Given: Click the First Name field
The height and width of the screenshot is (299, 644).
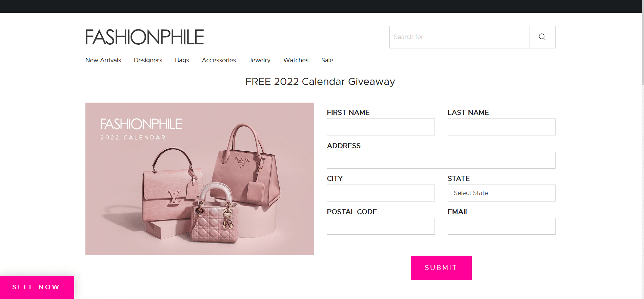Looking at the screenshot, I should [x=381, y=127].
